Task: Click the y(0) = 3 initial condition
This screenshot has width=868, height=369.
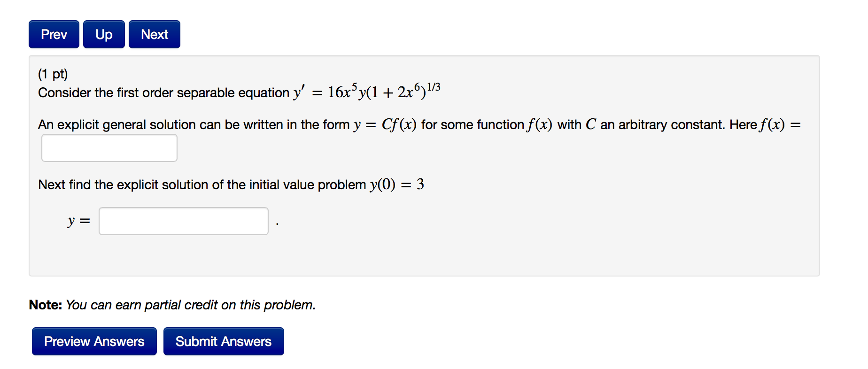Action: coord(397,184)
